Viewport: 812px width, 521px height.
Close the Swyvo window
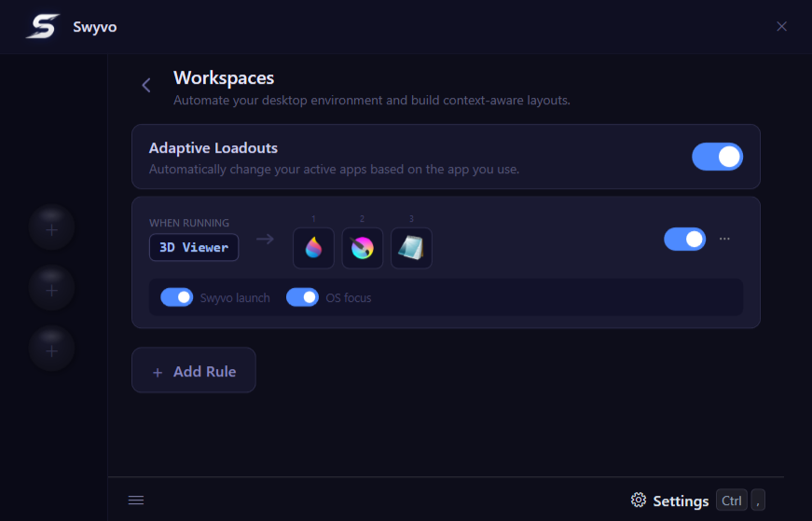tap(781, 26)
